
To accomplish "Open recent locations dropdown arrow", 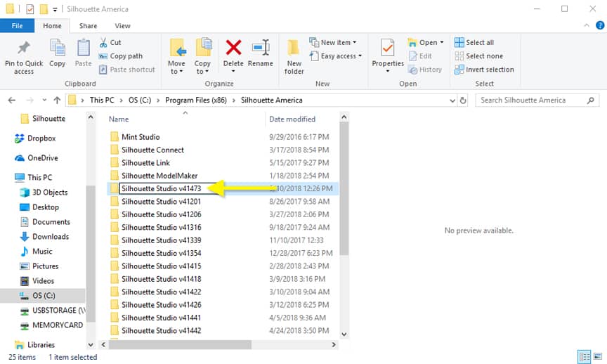I will coord(44,100).
